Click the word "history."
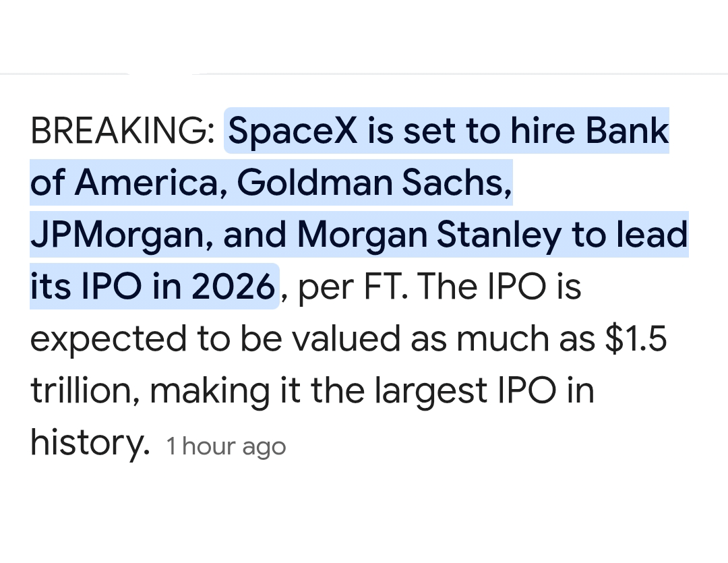Screen dimensions: 728x563 [x=89, y=443]
